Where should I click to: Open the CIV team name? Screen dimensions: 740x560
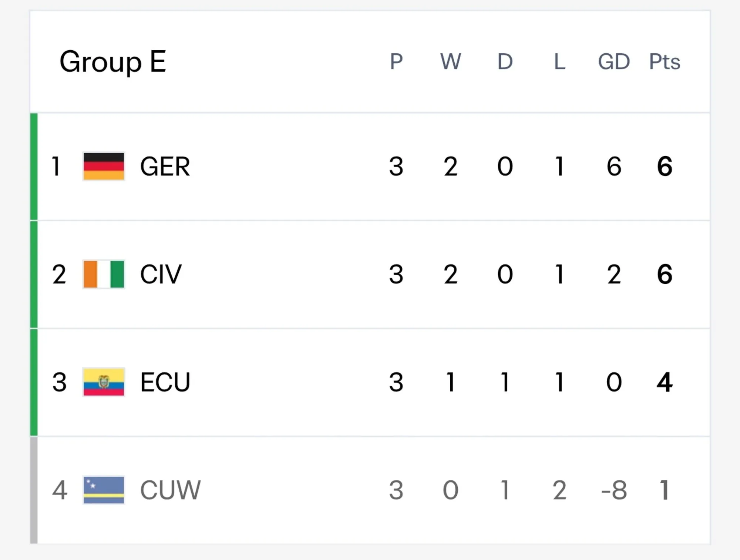coord(161,274)
